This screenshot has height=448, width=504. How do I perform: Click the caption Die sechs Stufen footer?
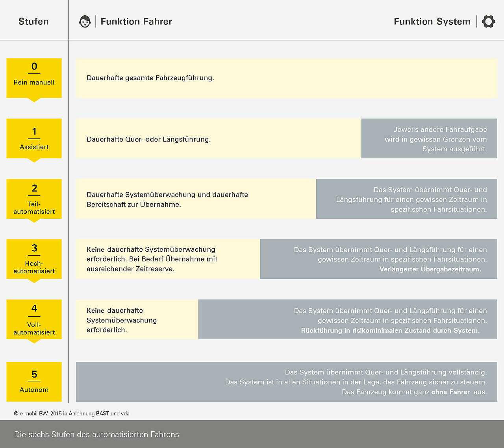[96, 434]
